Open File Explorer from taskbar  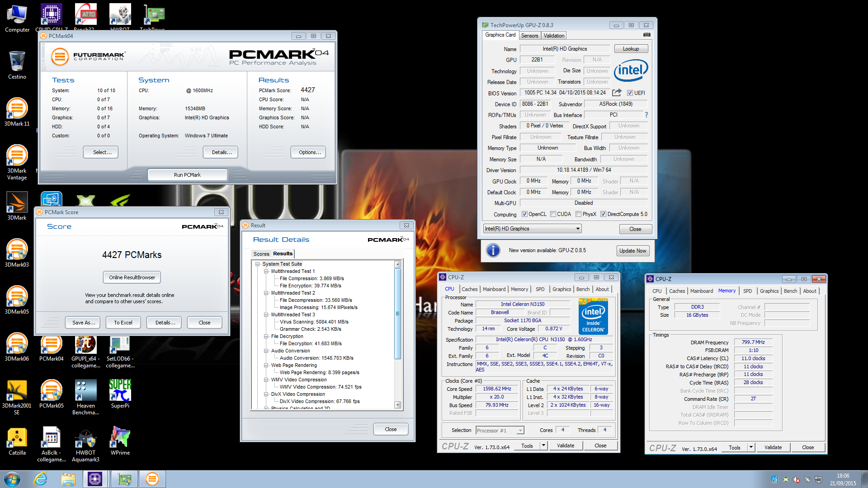point(68,479)
